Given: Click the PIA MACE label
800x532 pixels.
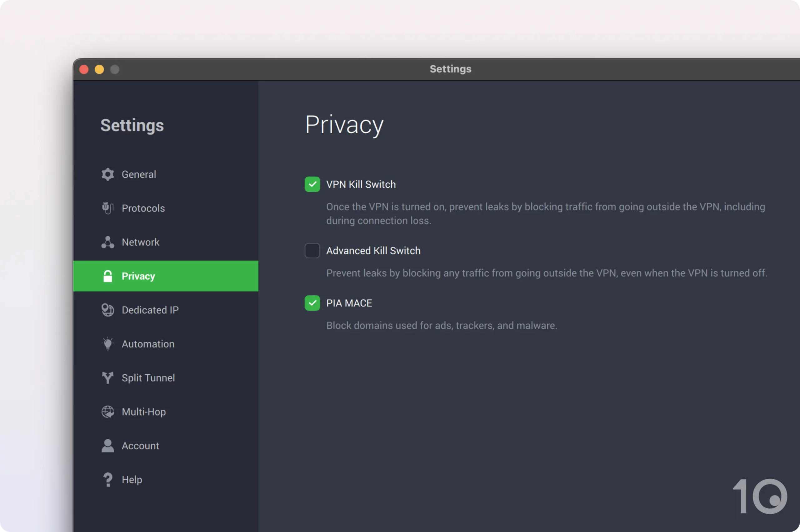Looking at the screenshot, I should pyautogui.click(x=349, y=303).
